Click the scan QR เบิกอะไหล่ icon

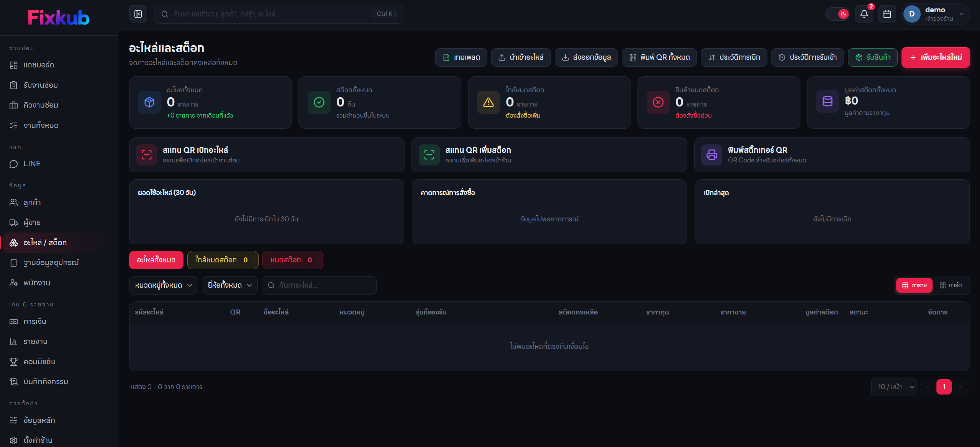pyautogui.click(x=147, y=155)
